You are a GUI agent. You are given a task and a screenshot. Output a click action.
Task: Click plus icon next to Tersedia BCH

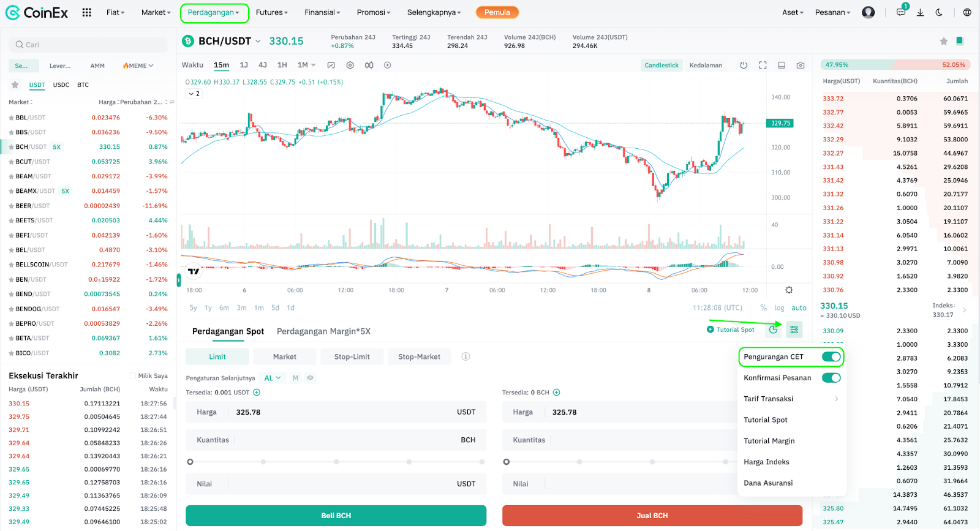tap(556, 393)
